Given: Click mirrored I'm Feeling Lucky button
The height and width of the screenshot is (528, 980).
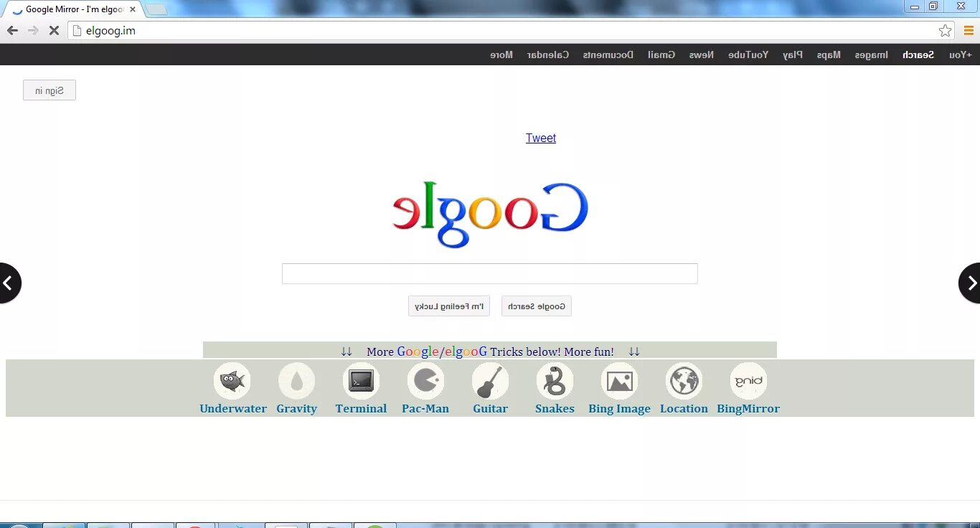Looking at the screenshot, I should click(x=449, y=306).
